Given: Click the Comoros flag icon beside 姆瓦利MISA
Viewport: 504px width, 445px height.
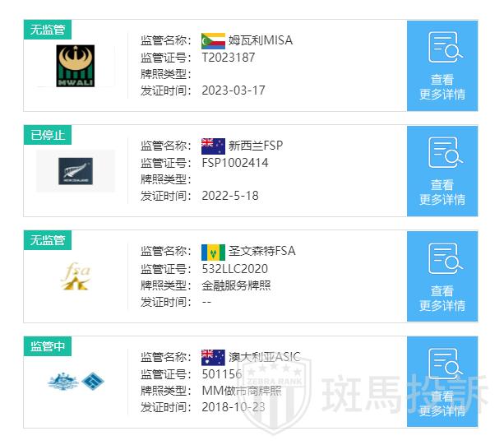Looking at the screenshot, I should pos(213,40).
